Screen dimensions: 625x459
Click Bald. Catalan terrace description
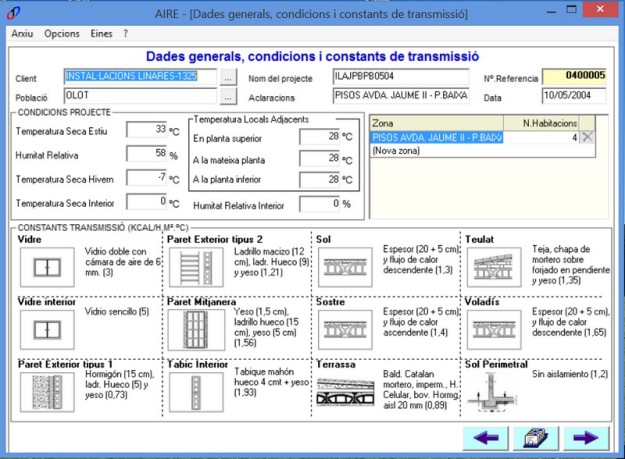pos(420,390)
